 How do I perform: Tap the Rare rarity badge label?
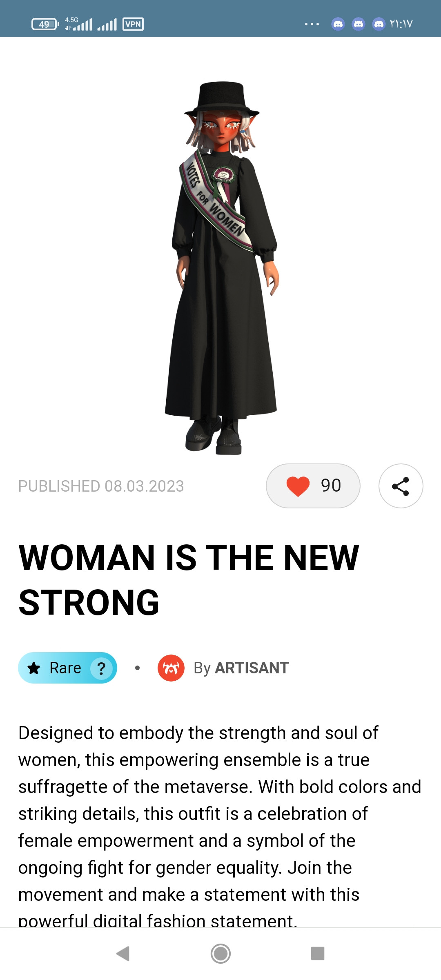[65, 668]
